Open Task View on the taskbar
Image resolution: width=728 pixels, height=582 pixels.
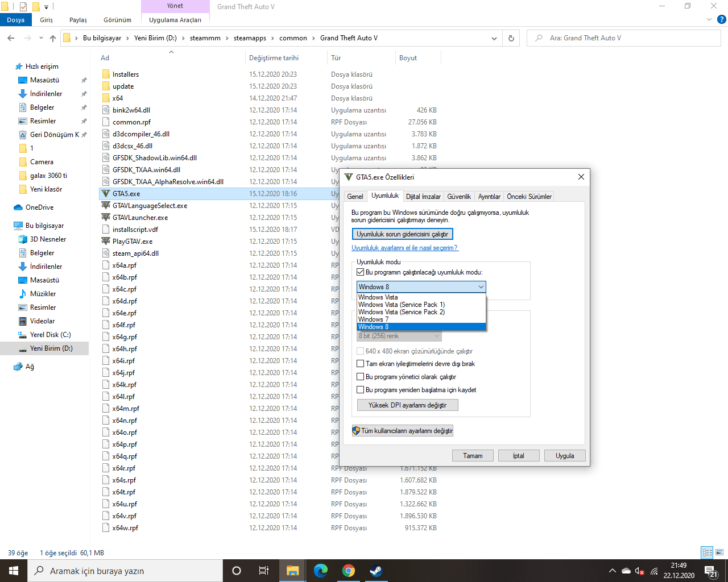pos(264,571)
